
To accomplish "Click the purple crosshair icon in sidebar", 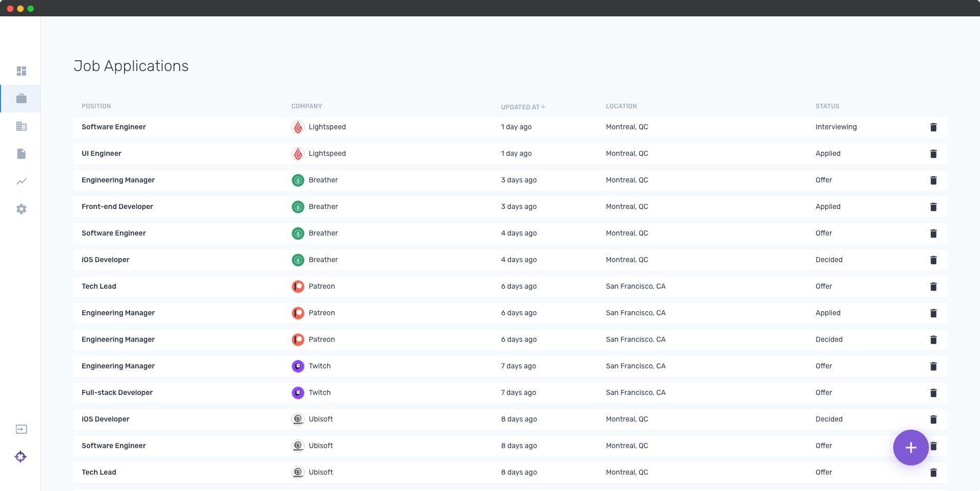I will [20, 457].
